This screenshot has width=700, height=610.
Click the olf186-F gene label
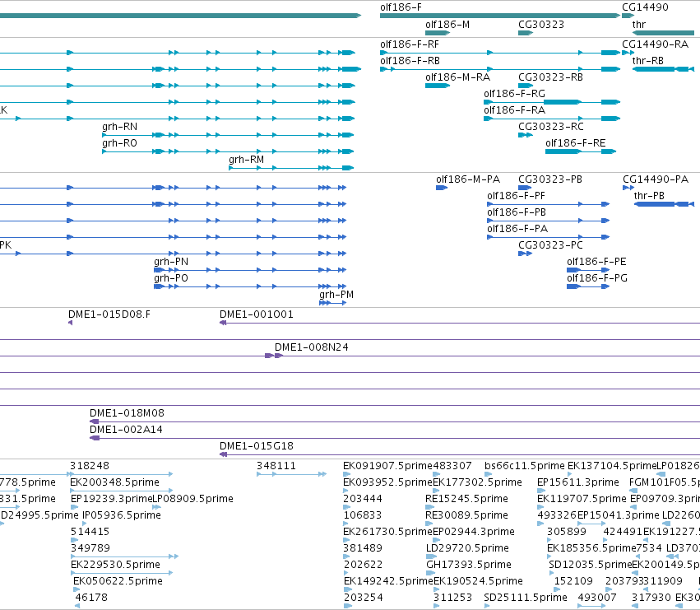[401, 7]
